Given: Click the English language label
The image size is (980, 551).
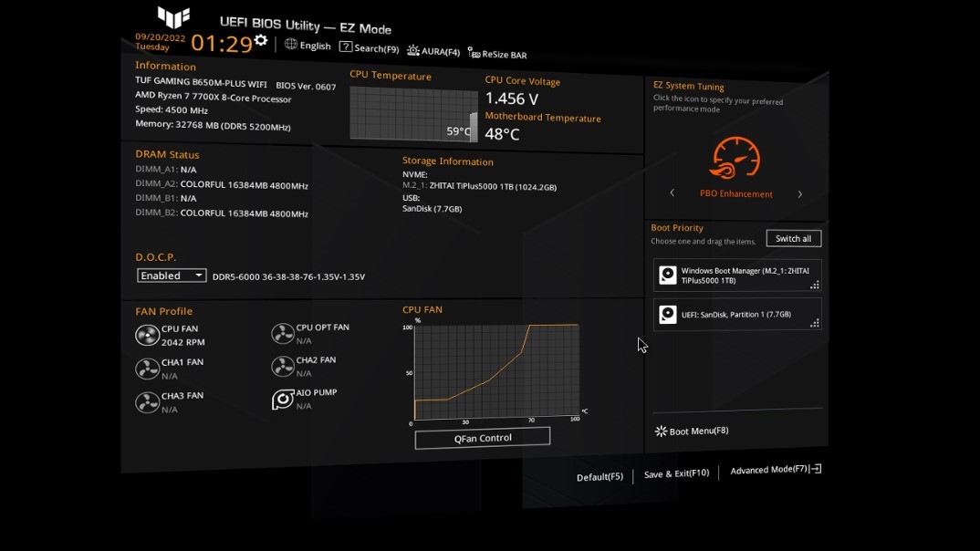Looking at the screenshot, I should 315,46.
